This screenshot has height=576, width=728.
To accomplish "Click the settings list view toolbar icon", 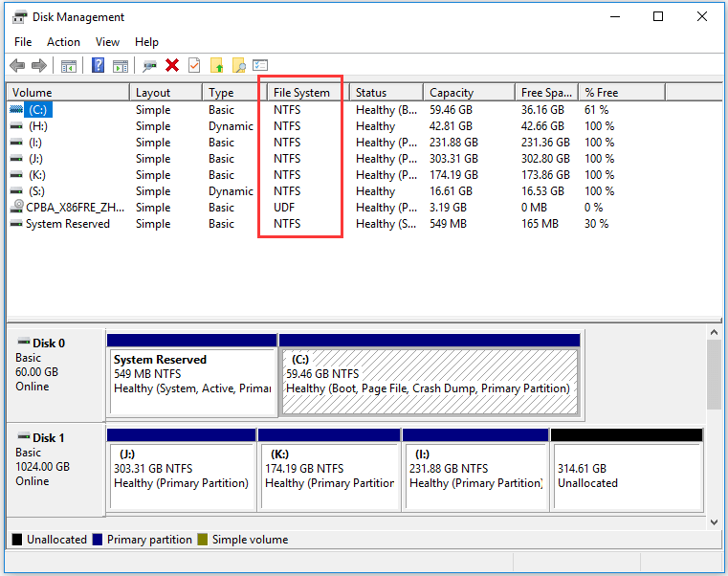I will 260,65.
